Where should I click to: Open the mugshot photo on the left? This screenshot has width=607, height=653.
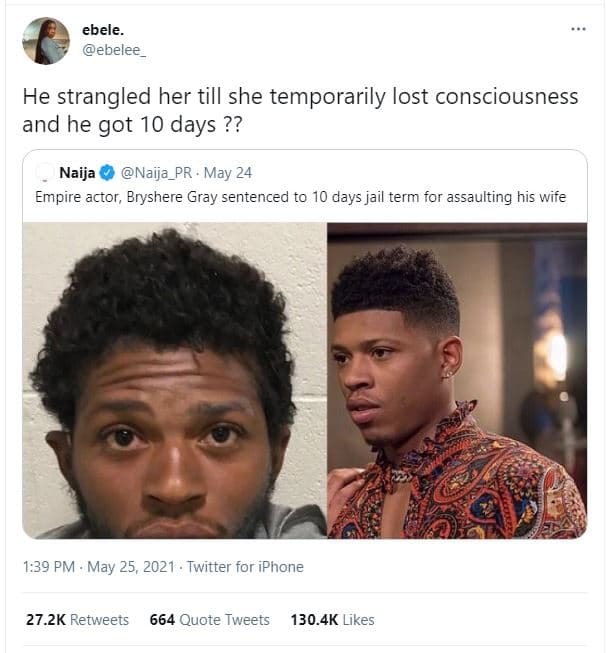[x=174, y=380]
